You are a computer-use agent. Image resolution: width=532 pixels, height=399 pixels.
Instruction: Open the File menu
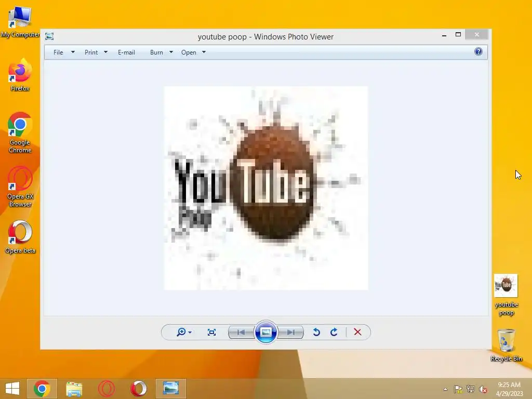58,52
